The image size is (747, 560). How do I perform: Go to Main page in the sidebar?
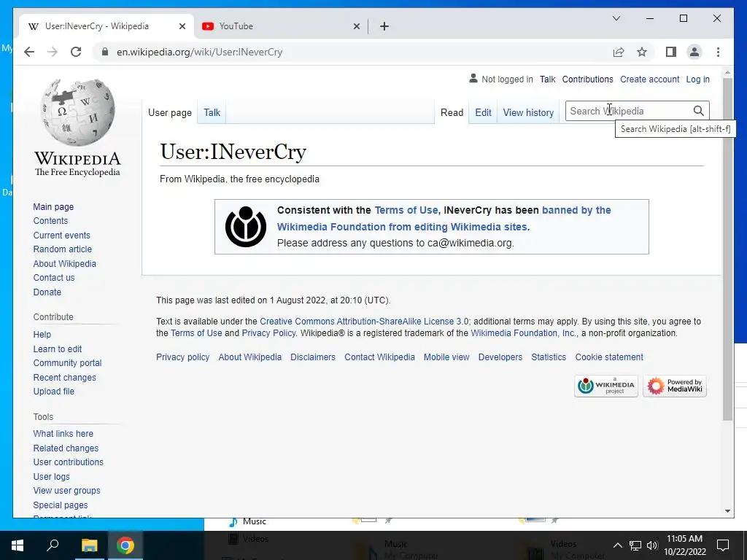[53, 206]
